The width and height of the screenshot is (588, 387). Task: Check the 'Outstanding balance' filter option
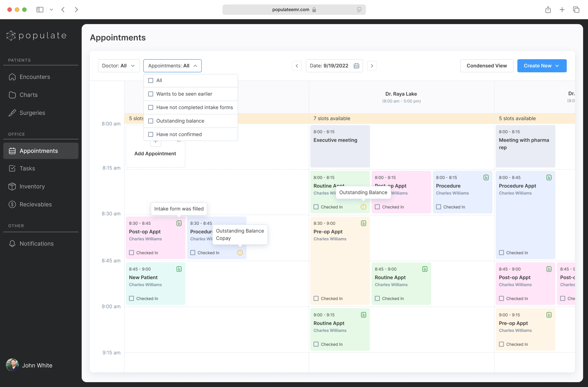[x=150, y=121]
